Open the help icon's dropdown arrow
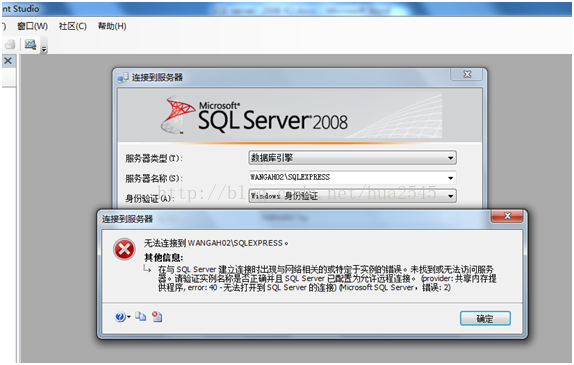 point(129,317)
